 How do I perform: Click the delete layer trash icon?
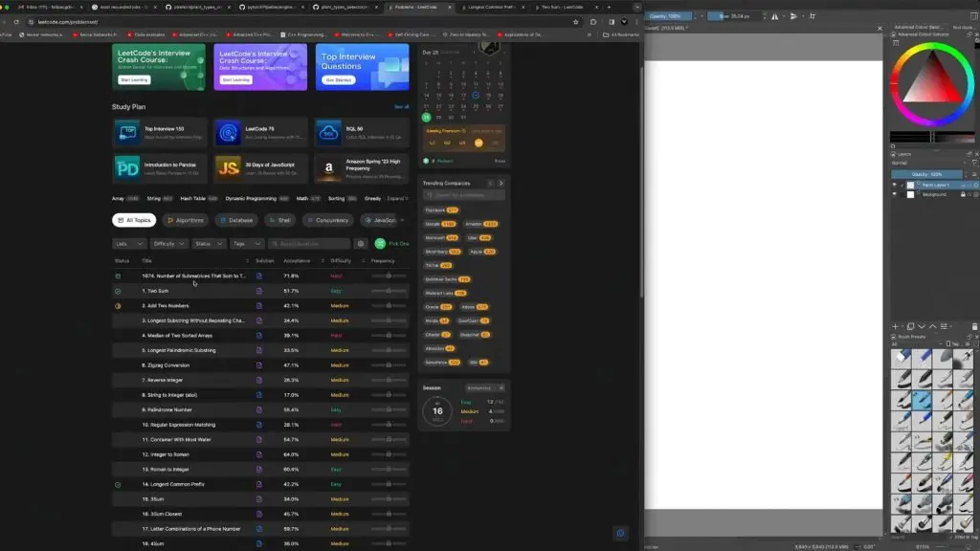click(x=973, y=326)
